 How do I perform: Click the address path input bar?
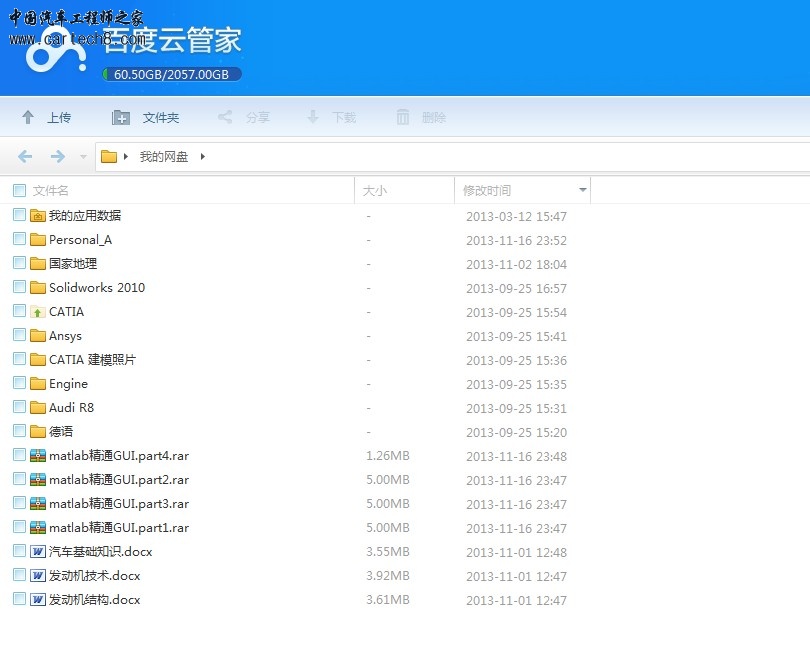coord(452,157)
